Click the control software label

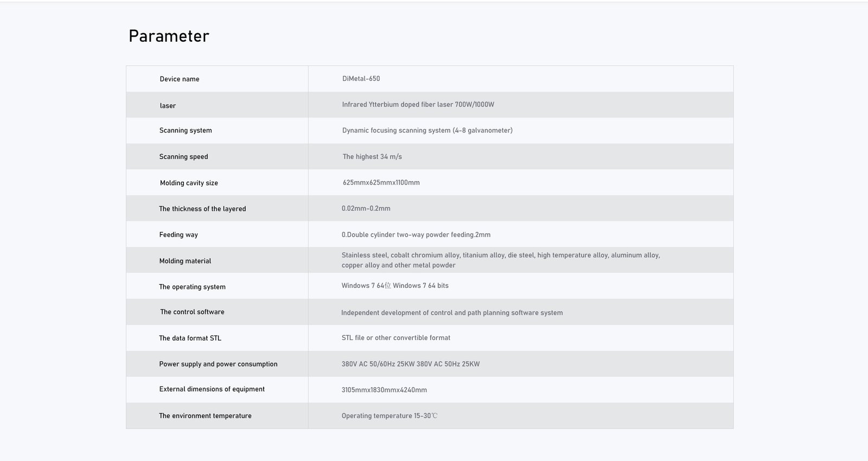click(x=192, y=312)
